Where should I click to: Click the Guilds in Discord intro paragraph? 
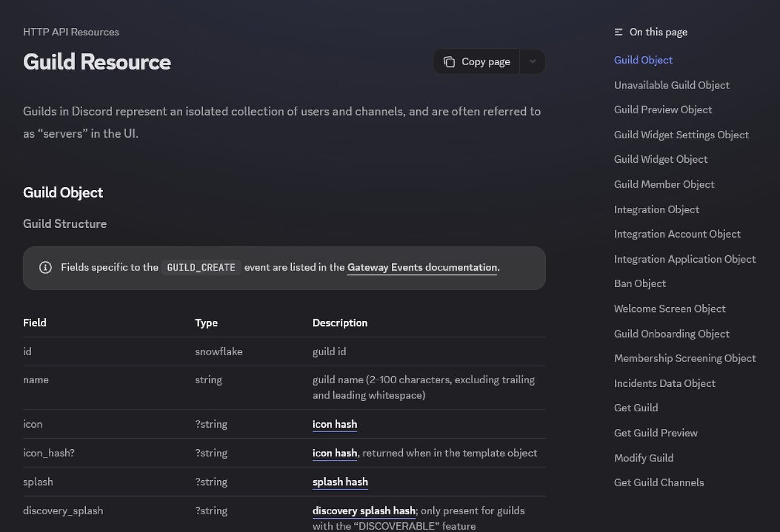pos(282,122)
